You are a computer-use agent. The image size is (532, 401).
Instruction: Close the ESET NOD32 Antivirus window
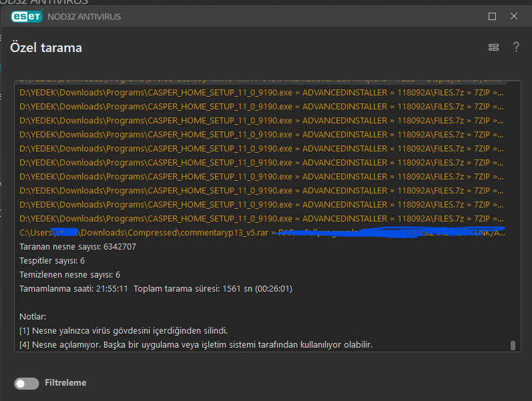click(x=514, y=16)
